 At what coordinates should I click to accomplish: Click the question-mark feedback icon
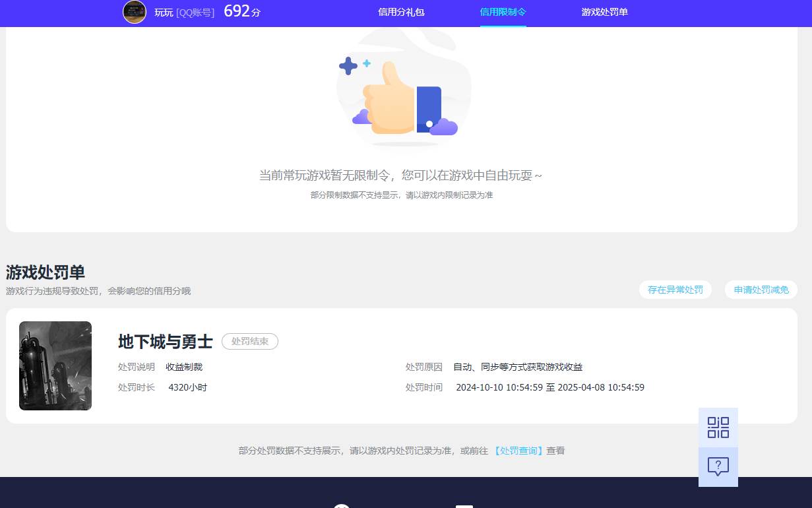[x=718, y=467]
